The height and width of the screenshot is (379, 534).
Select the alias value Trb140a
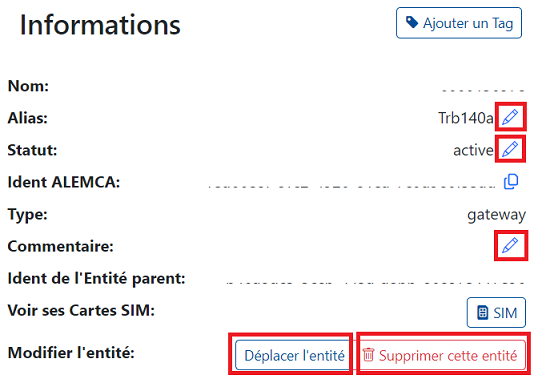tap(466, 118)
